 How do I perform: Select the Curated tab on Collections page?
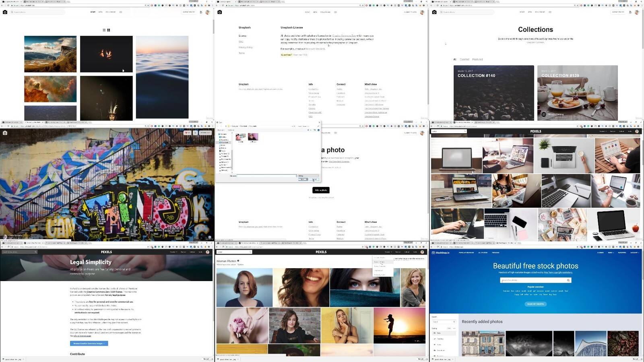click(x=464, y=59)
